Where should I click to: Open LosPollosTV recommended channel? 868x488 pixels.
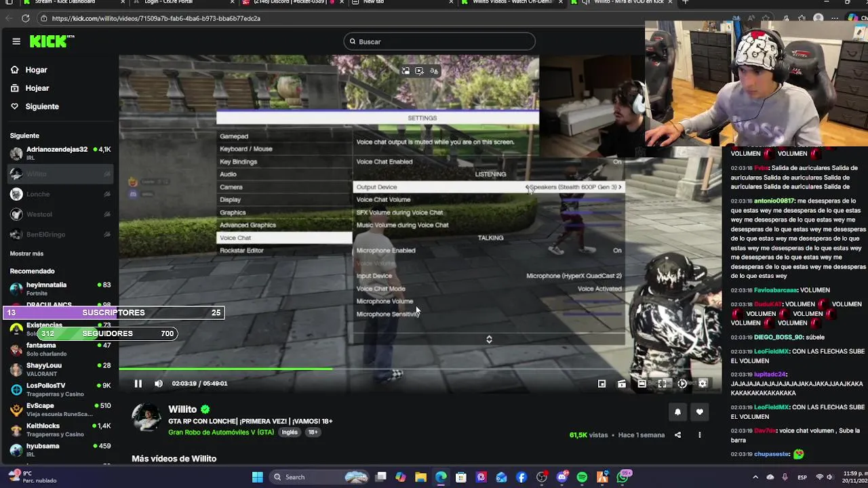click(60, 390)
